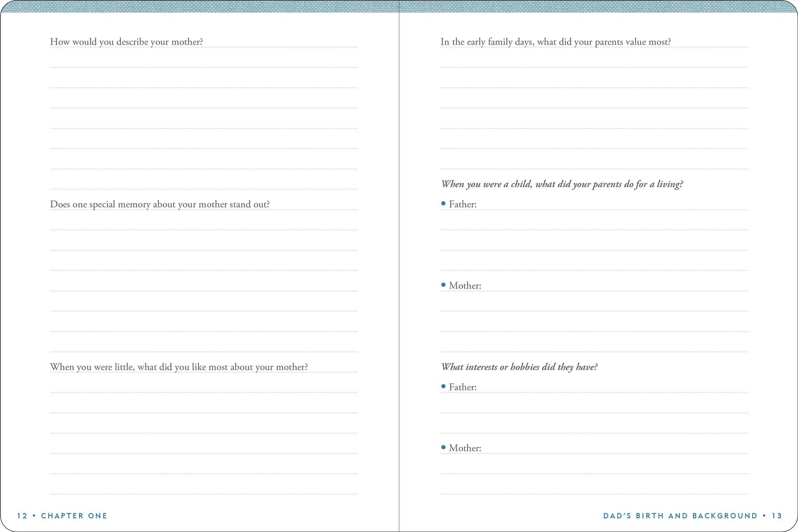Click the 'Mother:' label under hobbies question
798x532 pixels.
tap(465, 448)
